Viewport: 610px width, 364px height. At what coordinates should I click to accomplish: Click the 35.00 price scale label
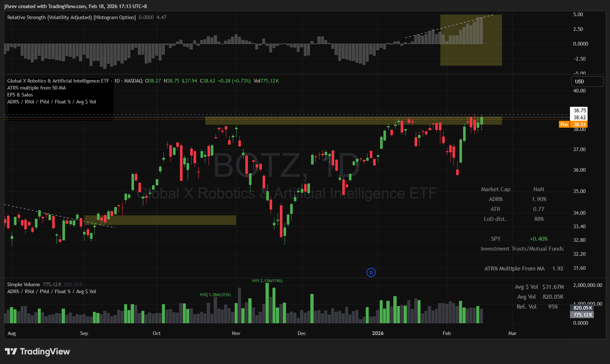pyautogui.click(x=580, y=191)
